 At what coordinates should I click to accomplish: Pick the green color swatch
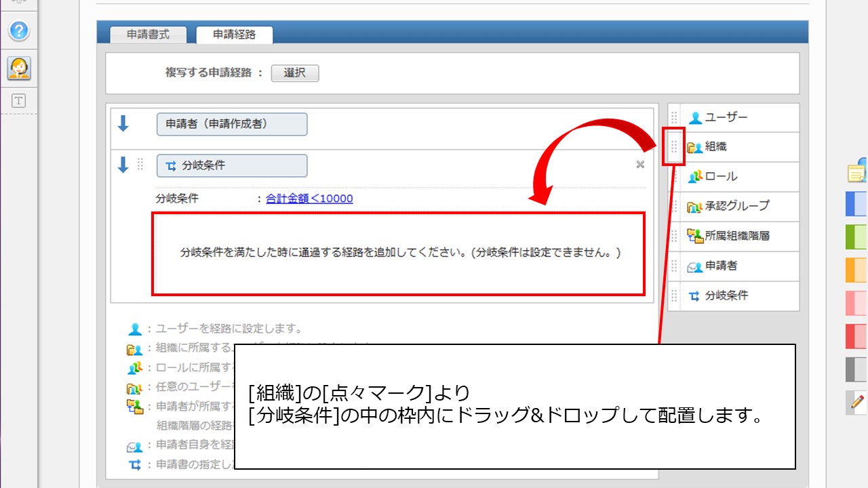click(x=856, y=237)
